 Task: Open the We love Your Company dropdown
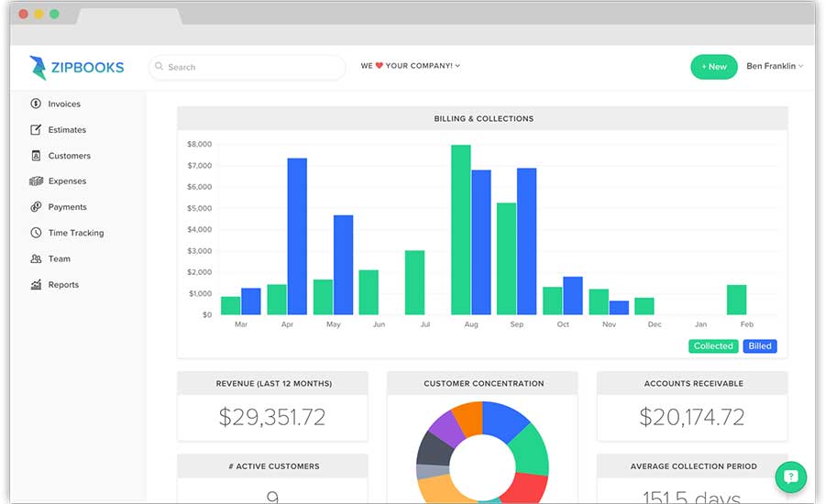[x=411, y=66]
